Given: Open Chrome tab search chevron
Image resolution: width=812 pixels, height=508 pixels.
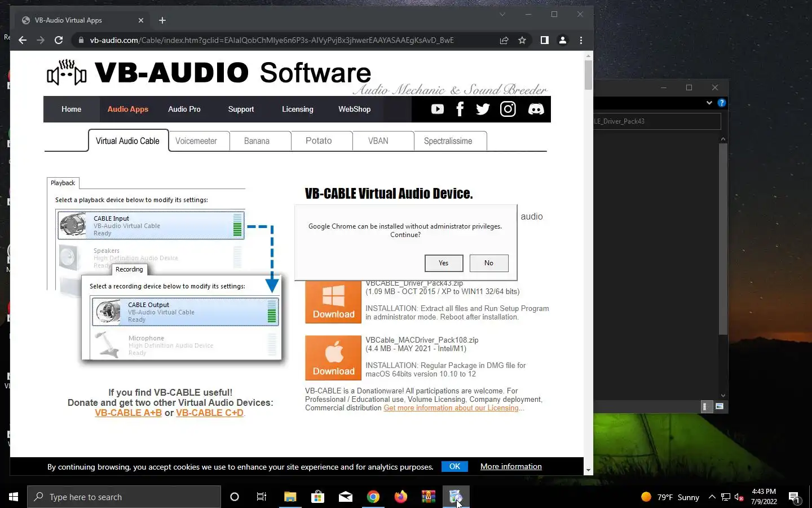Looking at the screenshot, I should click(x=502, y=15).
